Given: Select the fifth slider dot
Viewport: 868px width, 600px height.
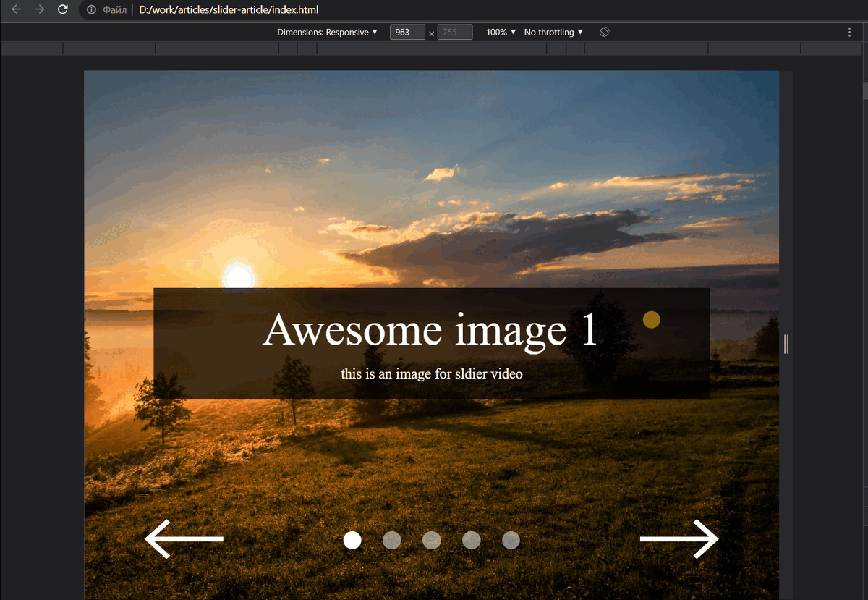Looking at the screenshot, I should tap(511, 540).
